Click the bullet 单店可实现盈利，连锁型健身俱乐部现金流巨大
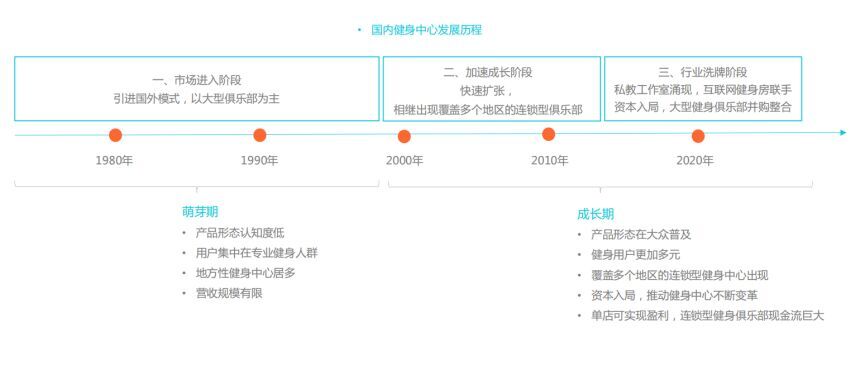865x369 pixels. pyautogui.click(x=707, y=316)
